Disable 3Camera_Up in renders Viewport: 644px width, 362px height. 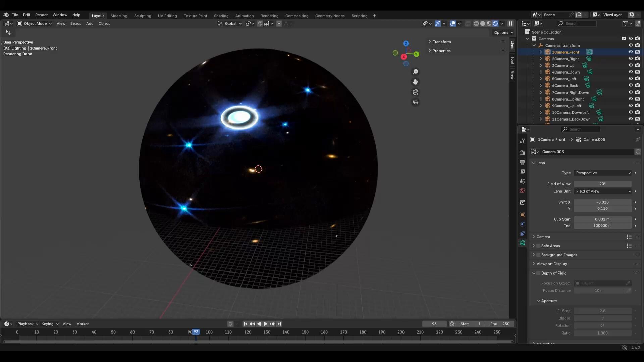tap(637, 65)
